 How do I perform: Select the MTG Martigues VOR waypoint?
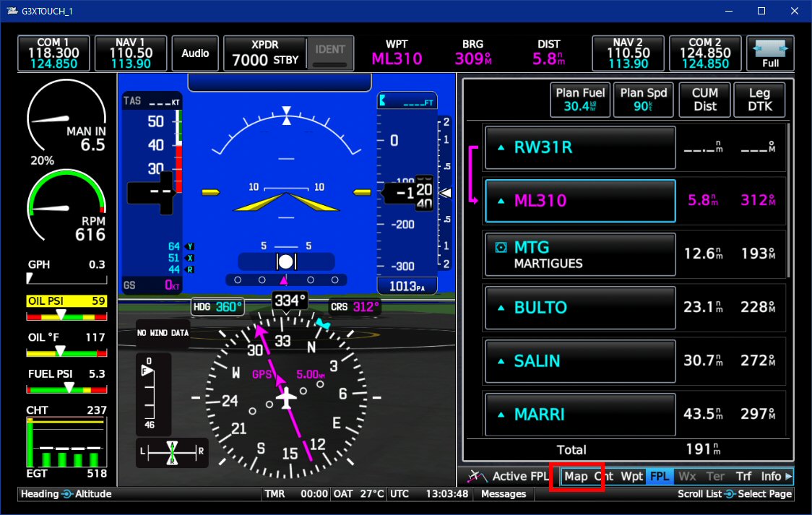(579, 254)
